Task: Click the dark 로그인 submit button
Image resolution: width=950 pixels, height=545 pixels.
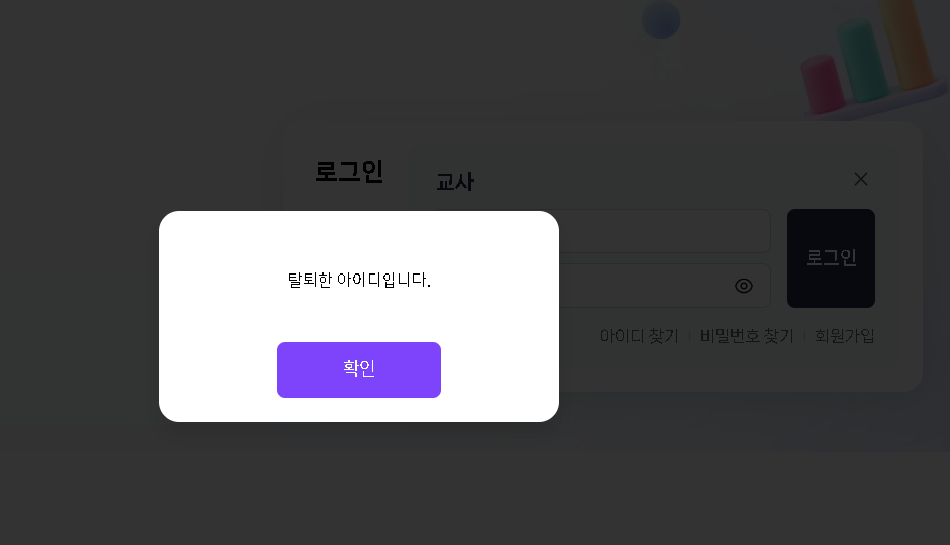Action: 831,259
